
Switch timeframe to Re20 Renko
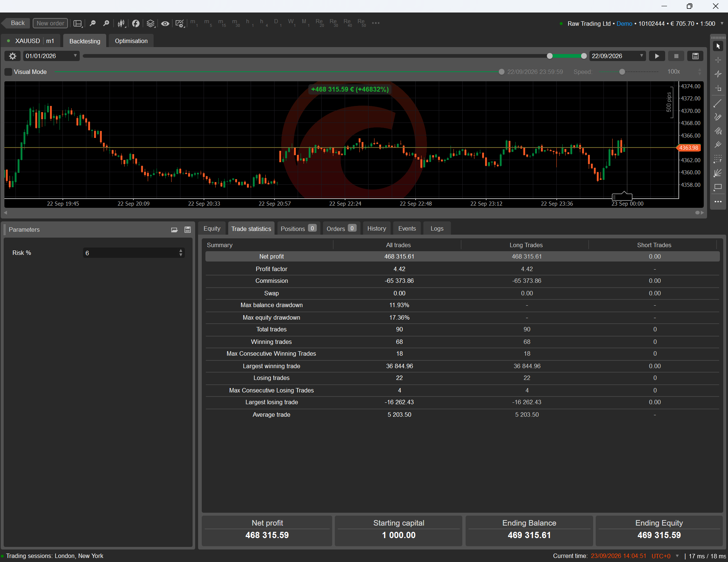click(x=320, y=23)
